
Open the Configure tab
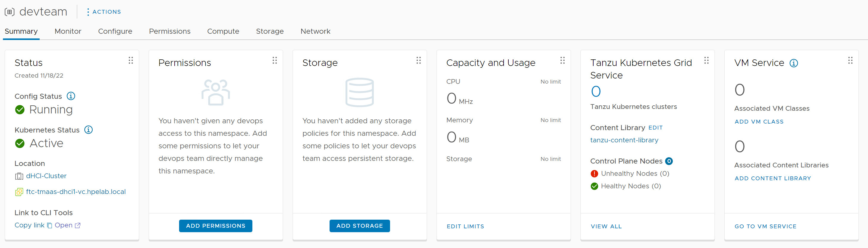115,31
